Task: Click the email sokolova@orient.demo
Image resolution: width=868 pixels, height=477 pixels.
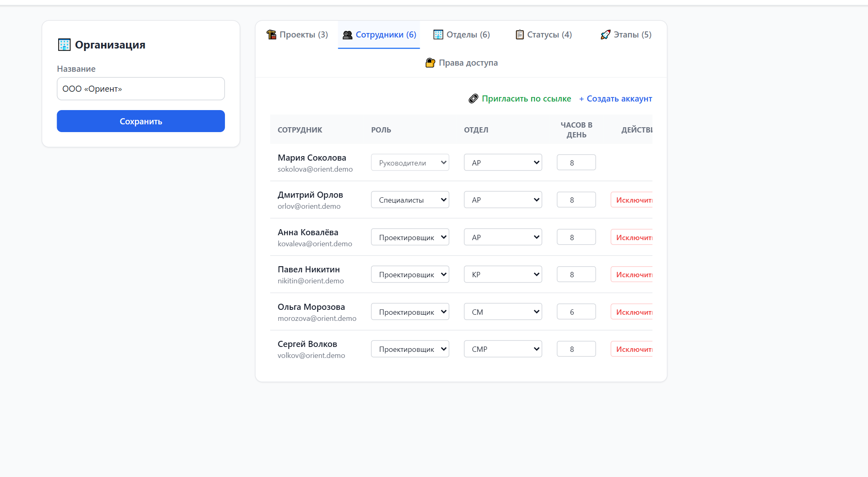Action: [x=315, y=169]
